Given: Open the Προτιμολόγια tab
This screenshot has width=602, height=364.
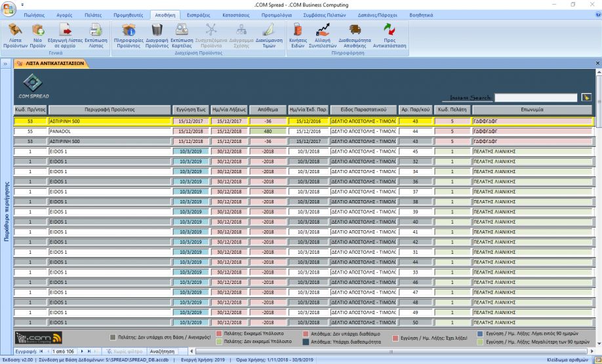Looking at the screenshot, I should click(277, 15).
